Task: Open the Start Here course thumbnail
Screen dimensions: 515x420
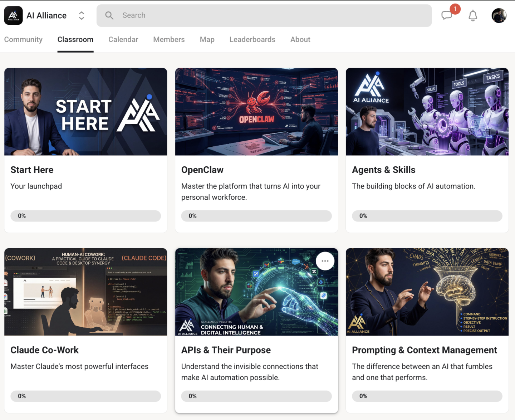Action: [86, 112]
